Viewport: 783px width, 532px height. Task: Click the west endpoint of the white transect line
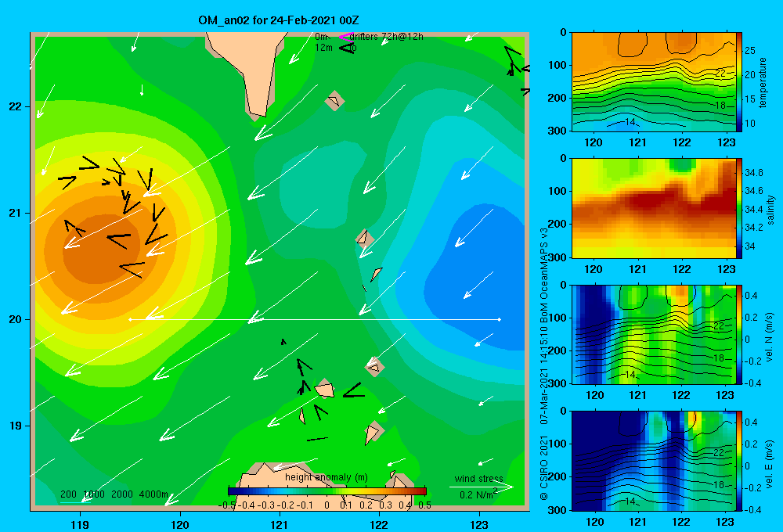pyautogui.click(x=130, y=319)
